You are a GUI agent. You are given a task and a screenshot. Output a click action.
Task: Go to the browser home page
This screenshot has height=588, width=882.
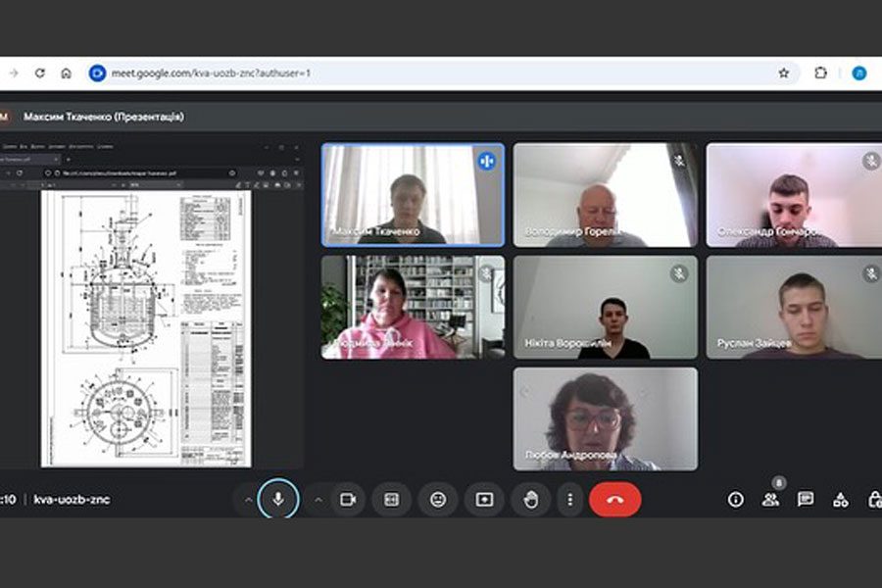66,73
